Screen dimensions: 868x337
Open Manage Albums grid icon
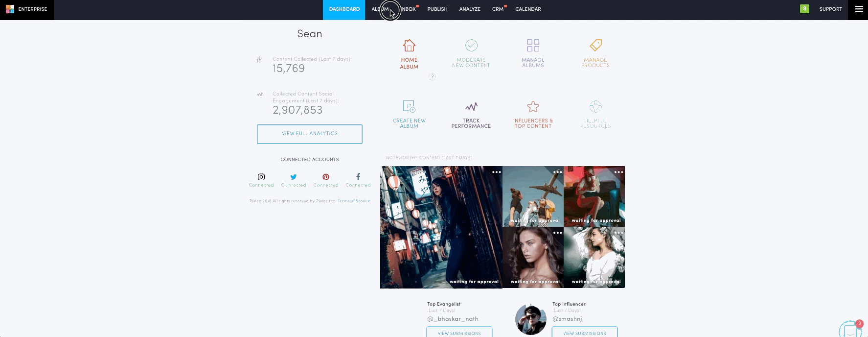tap(533, 46)
